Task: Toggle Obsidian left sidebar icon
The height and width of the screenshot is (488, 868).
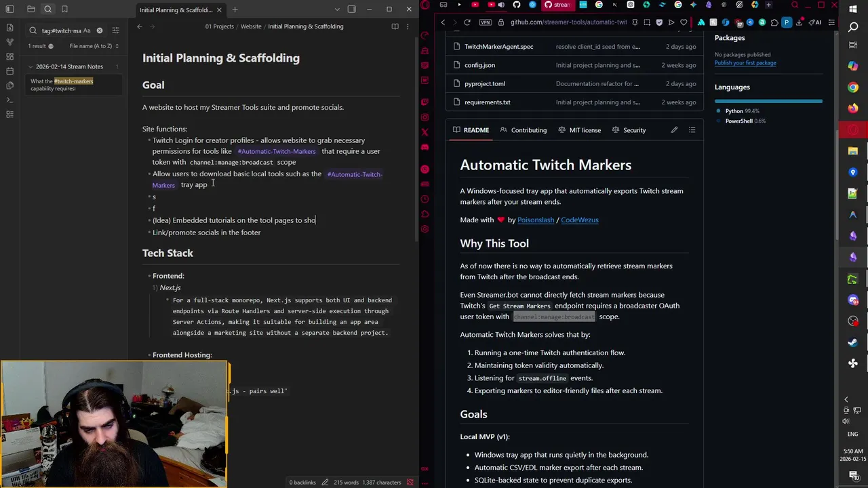Action: pyautogui.click(x=9, y=9)
